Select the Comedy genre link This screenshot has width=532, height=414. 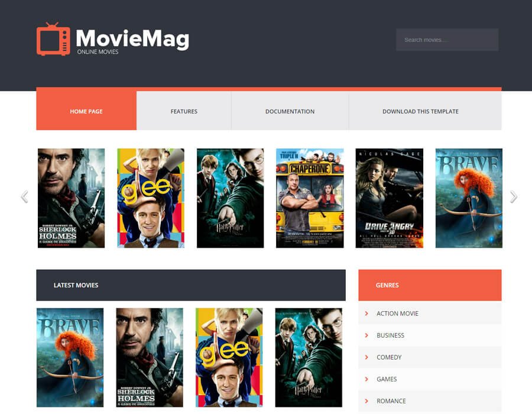point(430,357)
